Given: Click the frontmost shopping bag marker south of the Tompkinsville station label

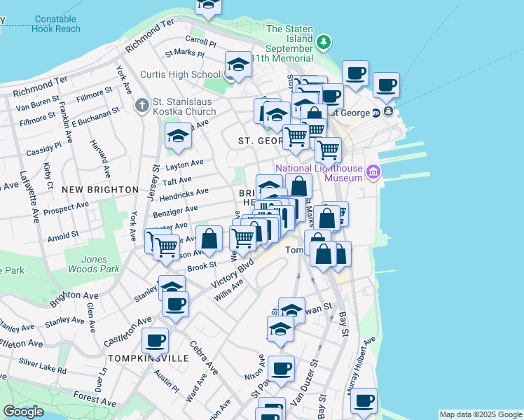Looking at the screenshot, I should pyautogui.click(x=323, y=255).
